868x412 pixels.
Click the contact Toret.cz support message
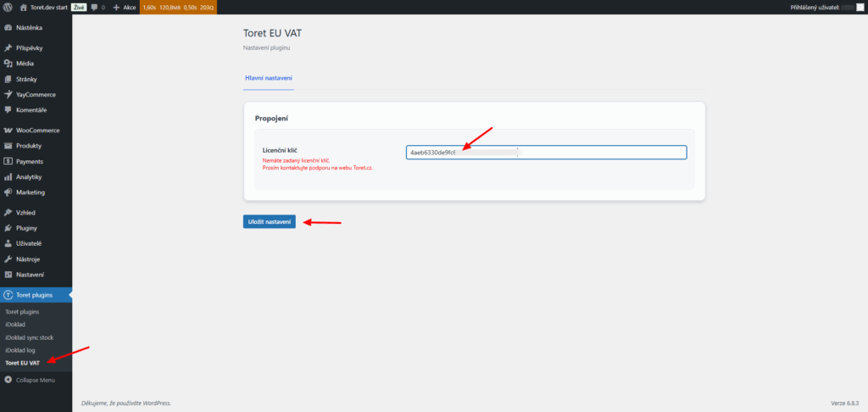pyautogui.click(x=318, y=167)
